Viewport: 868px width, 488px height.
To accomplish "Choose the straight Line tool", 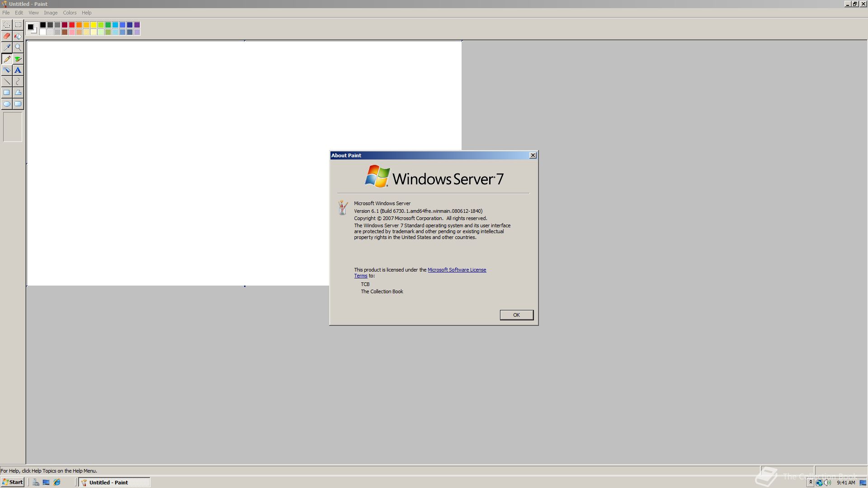I will pyautogui.click(x=7, y=81).
